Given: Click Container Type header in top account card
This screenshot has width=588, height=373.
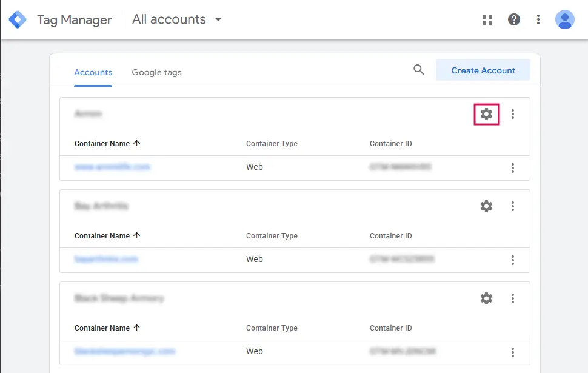Looking at the screenshot, I should (x=272, y=143).
